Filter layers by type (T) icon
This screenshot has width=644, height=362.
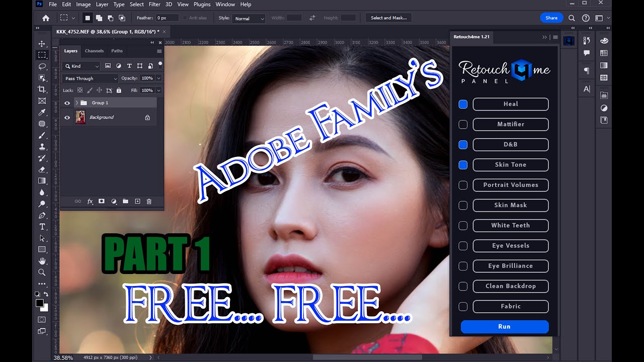[129, 66]
